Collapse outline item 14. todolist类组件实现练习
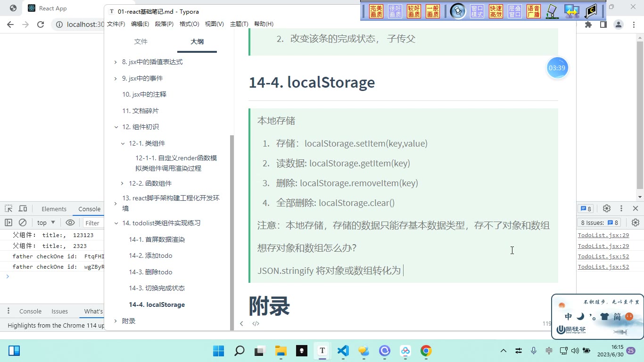The height and width of the screenshot is (362, 644). (x=116, y=223)
